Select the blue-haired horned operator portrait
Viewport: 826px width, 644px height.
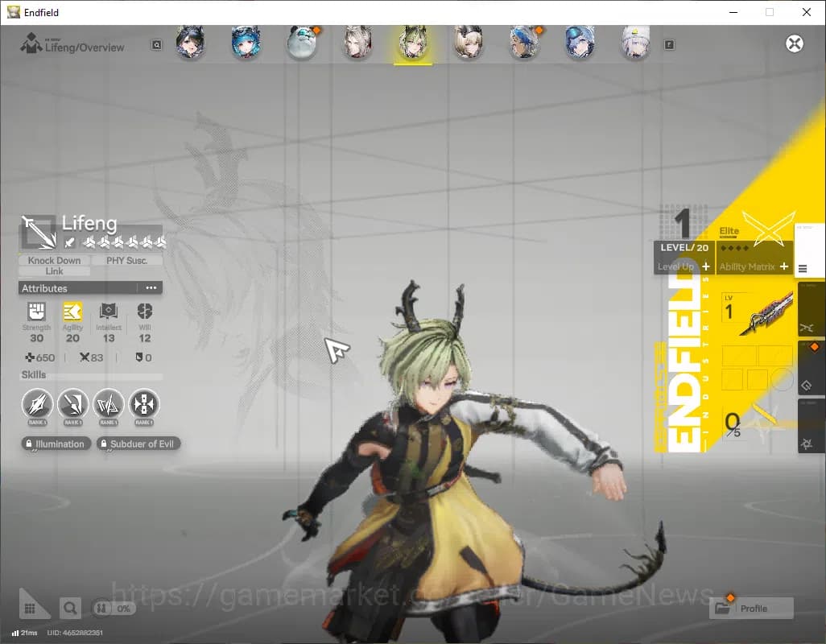(246, 43)
